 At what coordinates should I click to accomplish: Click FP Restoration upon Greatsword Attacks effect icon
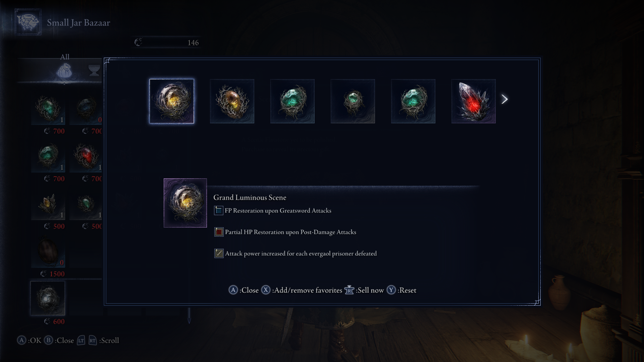tap(219, 210)
